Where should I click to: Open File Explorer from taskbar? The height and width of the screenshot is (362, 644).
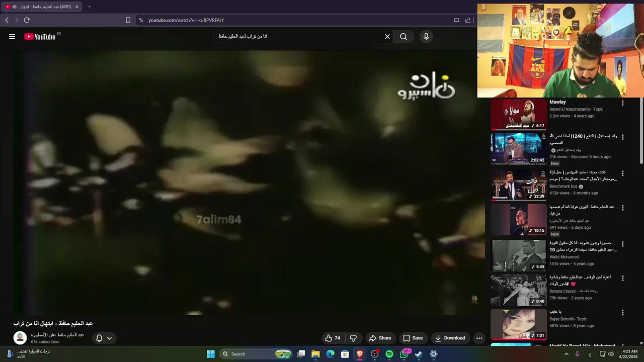315,354
